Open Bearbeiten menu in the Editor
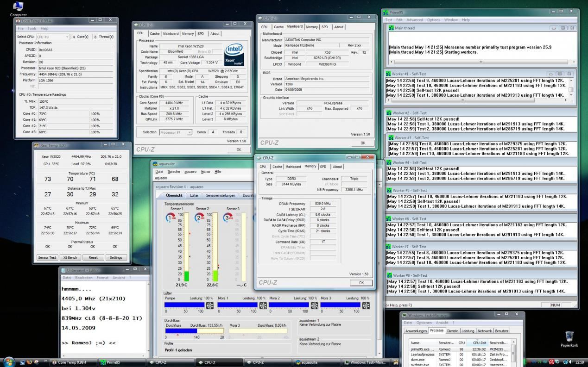Viewport: 588px width, 367px height. click(84, 278)
